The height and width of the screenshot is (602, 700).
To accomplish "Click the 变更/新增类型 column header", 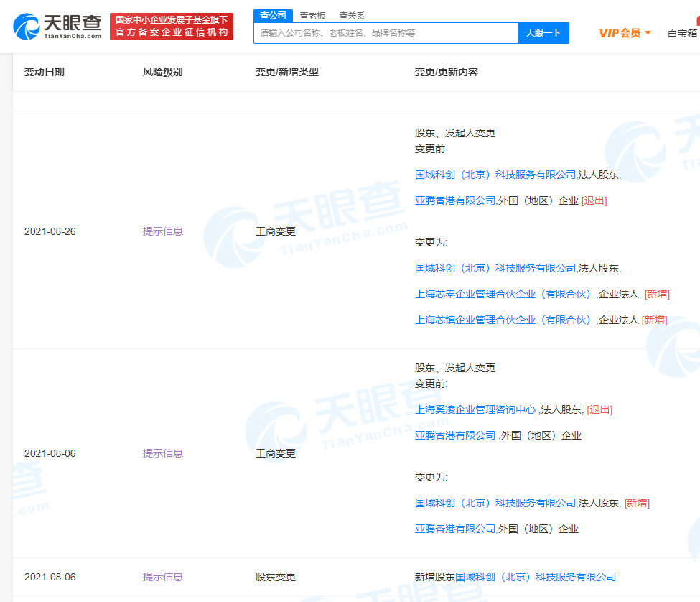I will click(286, 72).
